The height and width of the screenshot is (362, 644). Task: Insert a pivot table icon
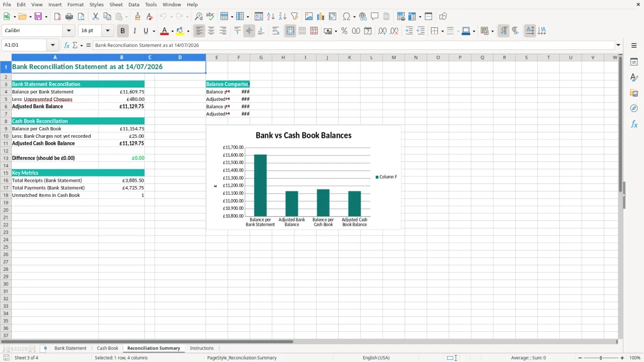click(x=333, y=17)
